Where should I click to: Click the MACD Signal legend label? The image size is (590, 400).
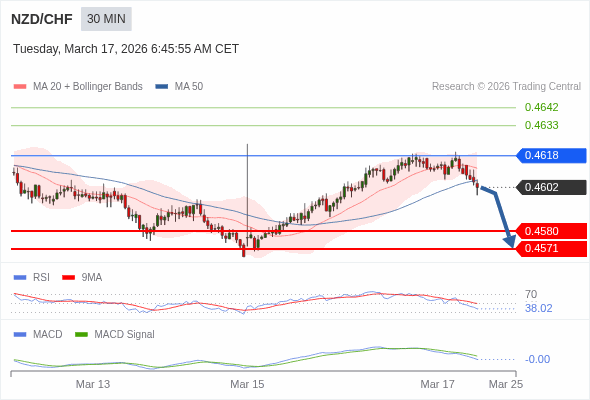coord(125,335)
